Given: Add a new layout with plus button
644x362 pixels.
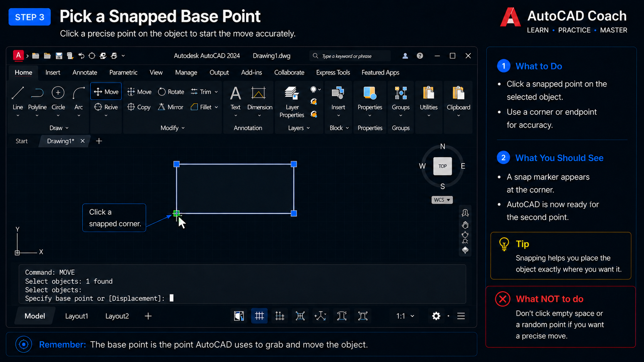Looking at the screenshot, I should click(148, 316).
